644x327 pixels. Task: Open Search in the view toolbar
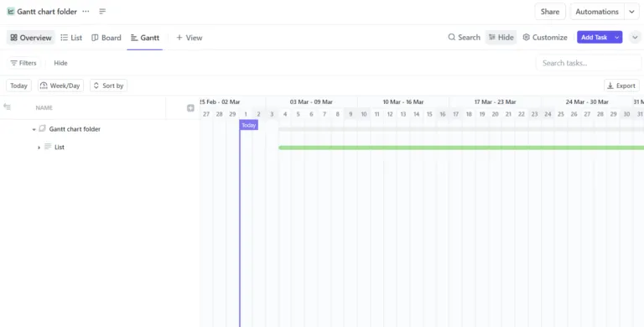coord(464,37)
